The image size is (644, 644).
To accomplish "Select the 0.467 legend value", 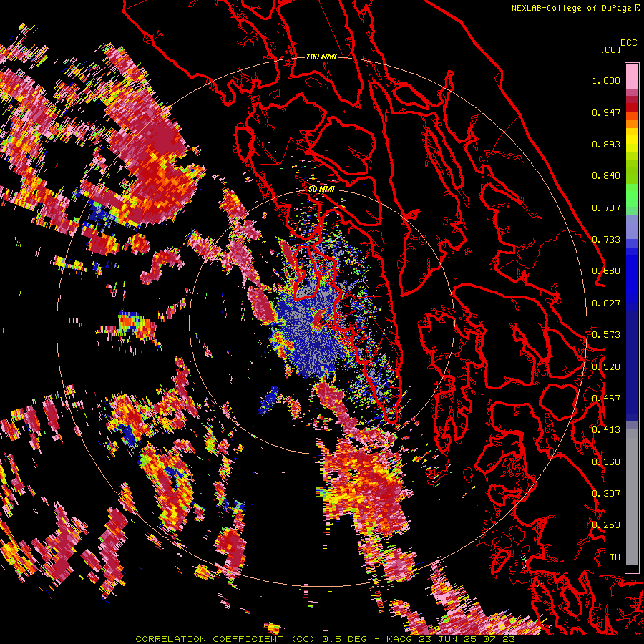I will point(606,399).
